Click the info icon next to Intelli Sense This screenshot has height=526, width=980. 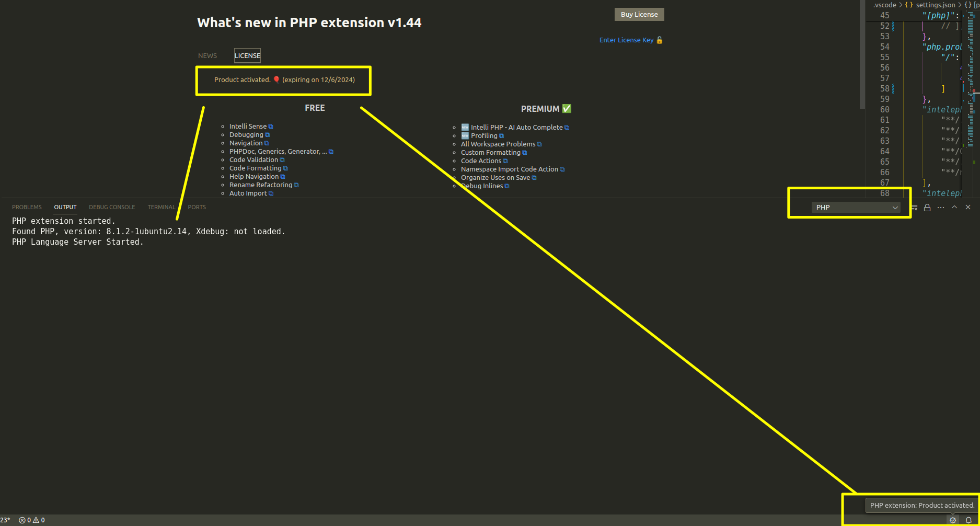(271, 126)
